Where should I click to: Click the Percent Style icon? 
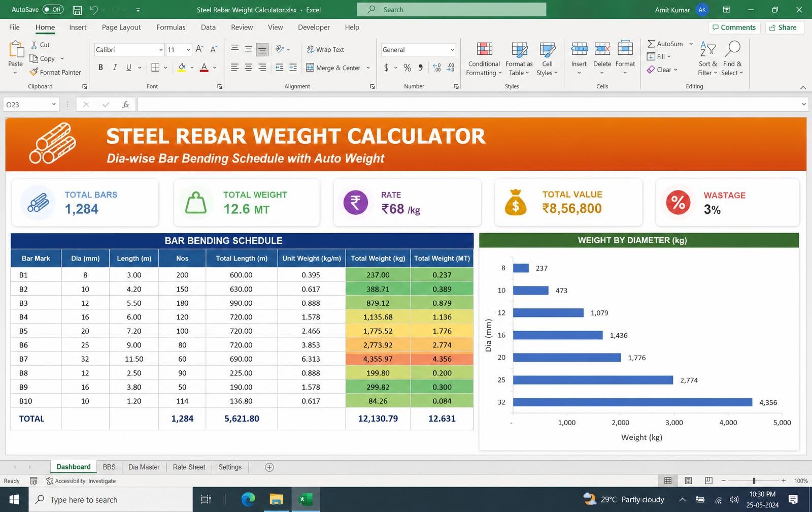click(x=407, y=68)
